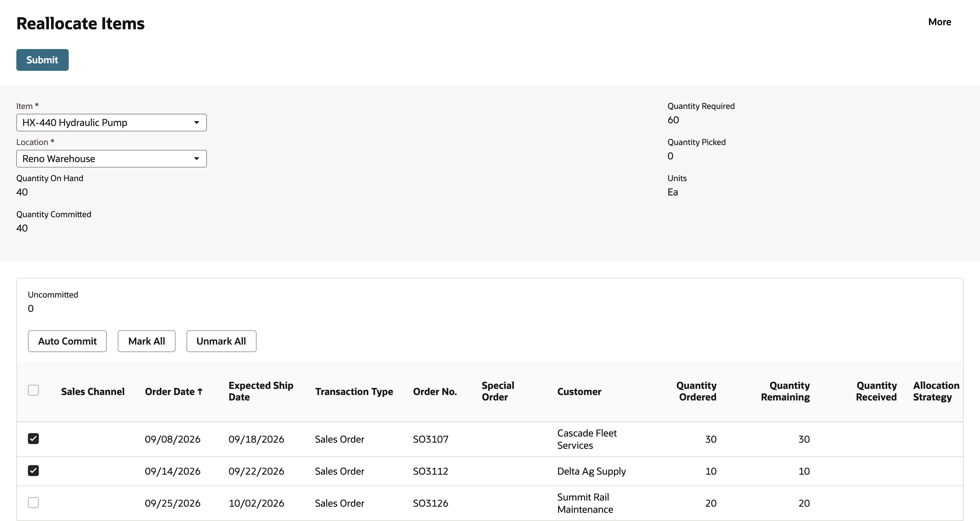The width and height of the screenshot is (980, 521).
Task: Uncheck the checkbox for order SO3107
Action: pos(33,439)
